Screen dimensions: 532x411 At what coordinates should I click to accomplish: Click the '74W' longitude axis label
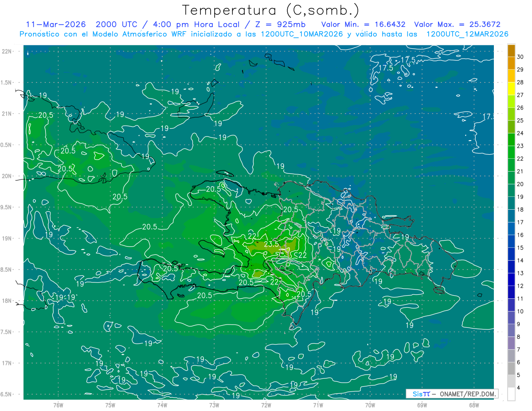tap(162, 405)
